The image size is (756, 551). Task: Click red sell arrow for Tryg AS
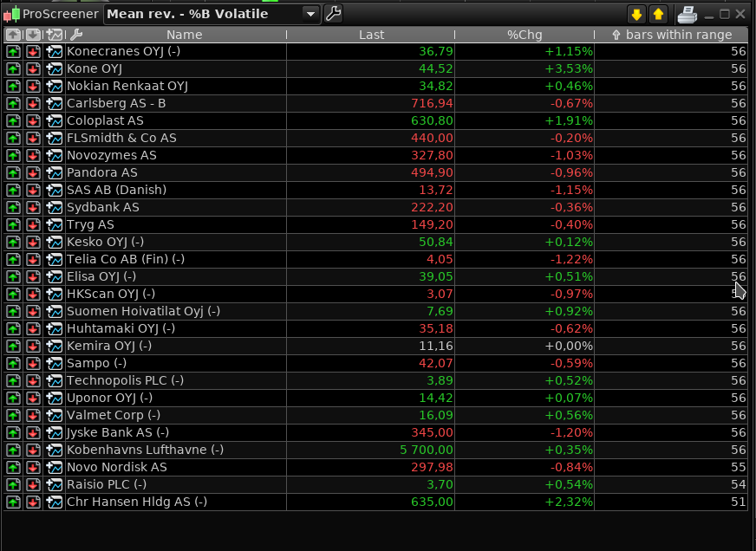[33, 225]
